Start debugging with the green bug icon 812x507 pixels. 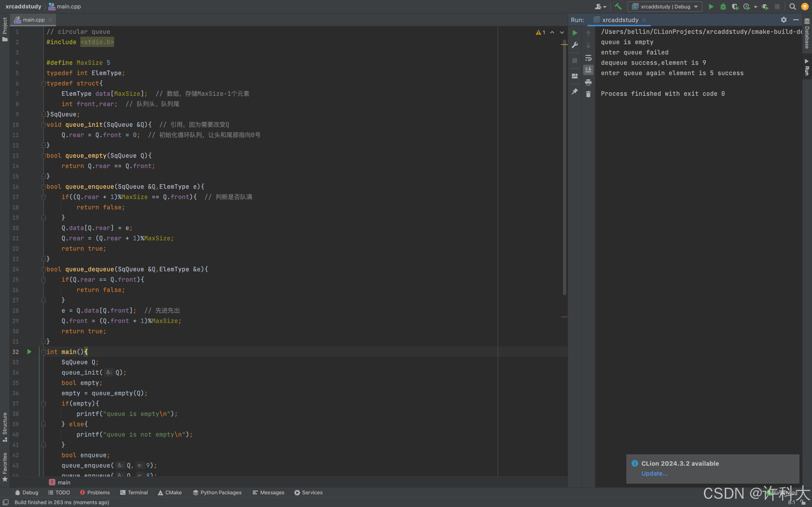click(723, 7)
